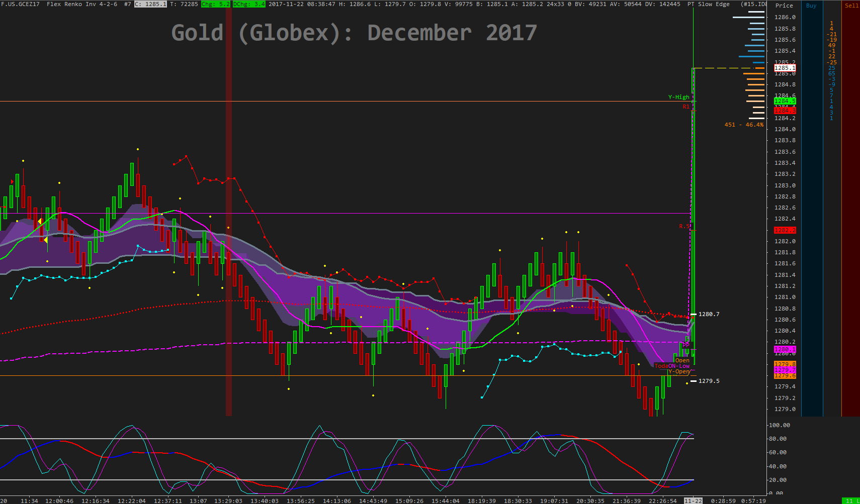
Task: Click the L: 1279.7 low value
Action: (390, 4)
